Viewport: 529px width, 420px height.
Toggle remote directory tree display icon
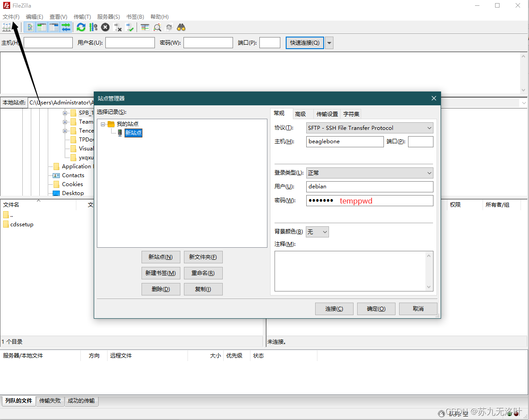54,27
